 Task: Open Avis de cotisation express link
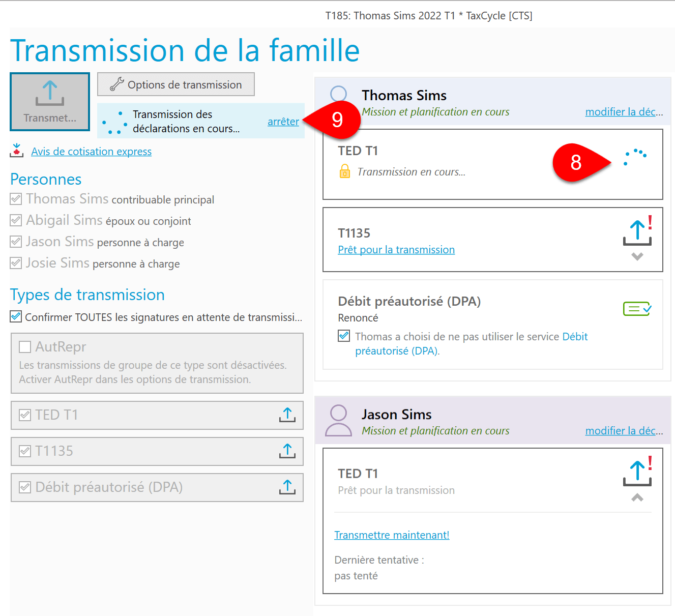pos(91,152)
